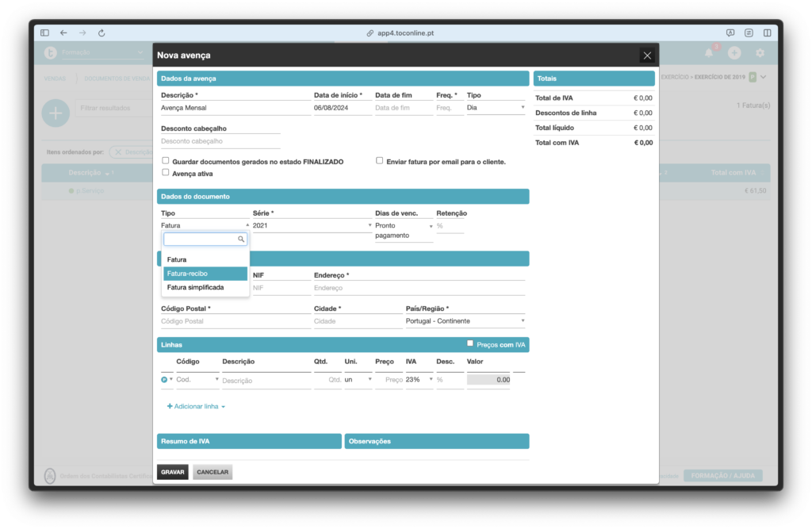
Task: Click the browser forward arrow
Action: pyautogui.click(x=82, y=33)
